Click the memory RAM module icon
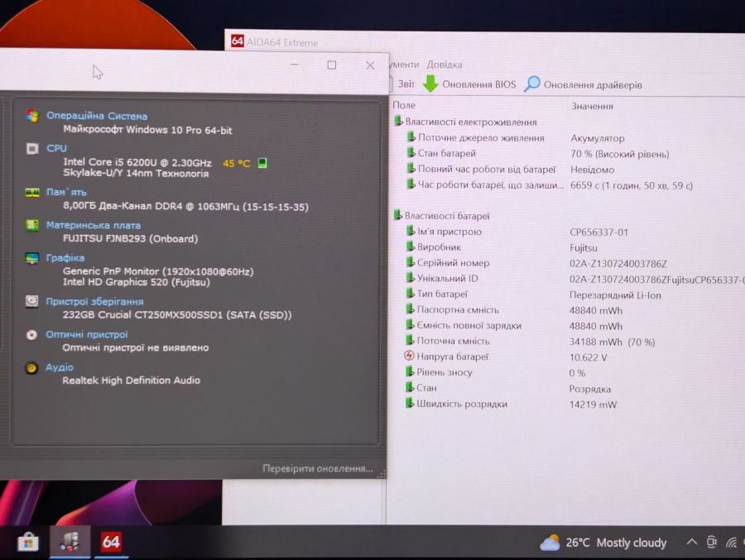The width and height of the screenshot is (745, 560). point(32,193)
